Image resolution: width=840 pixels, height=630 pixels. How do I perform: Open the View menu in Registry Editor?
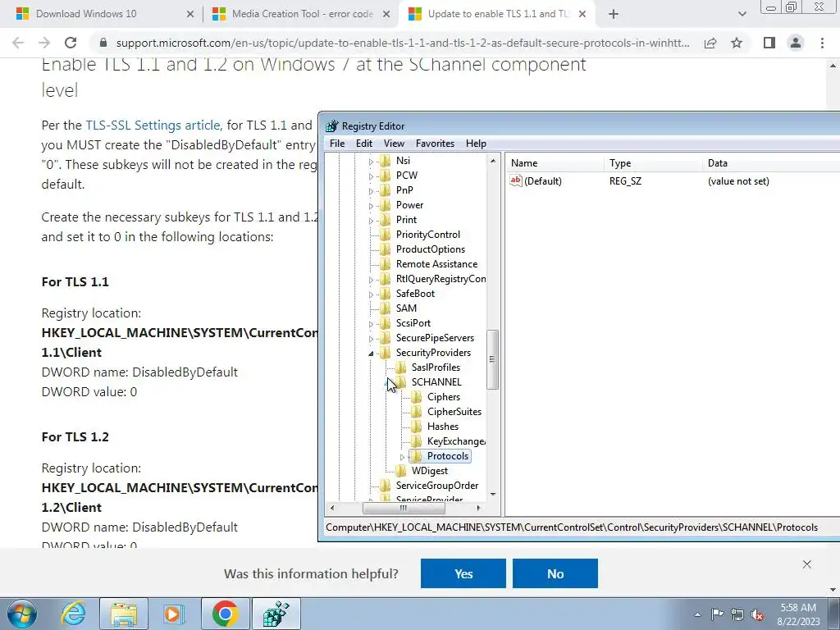(x=394, y=144)
